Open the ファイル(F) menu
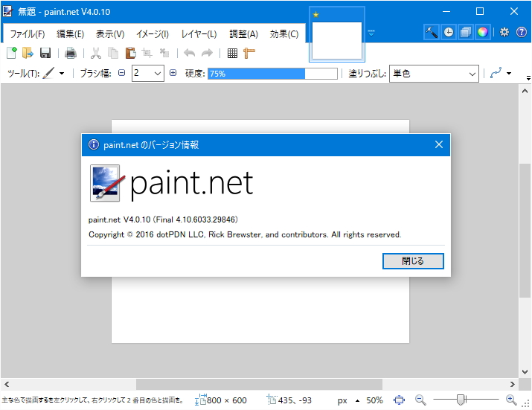Screen dimensions: 532x410 pyautogui.click(x=27, y=34)
